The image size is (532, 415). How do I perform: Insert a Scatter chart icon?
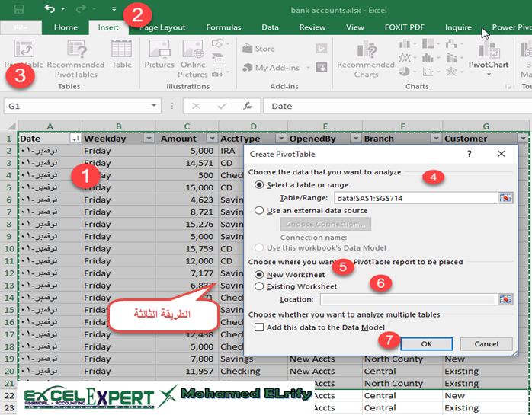[428, 72]
